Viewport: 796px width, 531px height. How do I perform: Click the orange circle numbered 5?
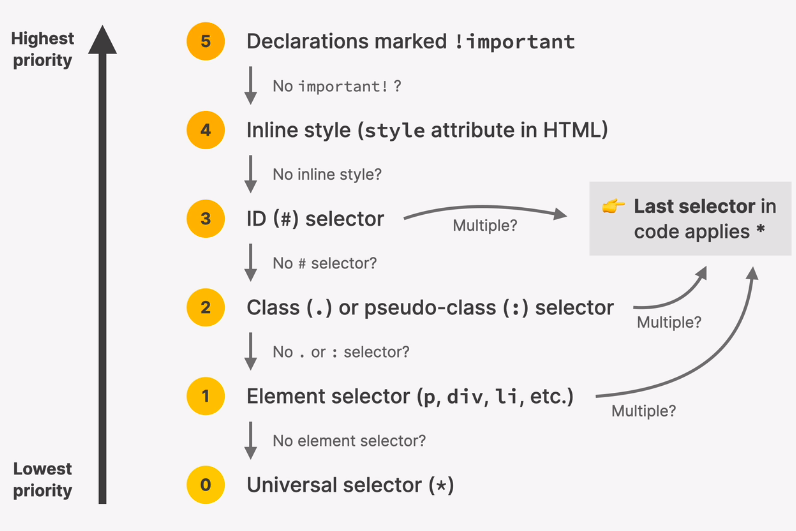click(x=205, y=41)
